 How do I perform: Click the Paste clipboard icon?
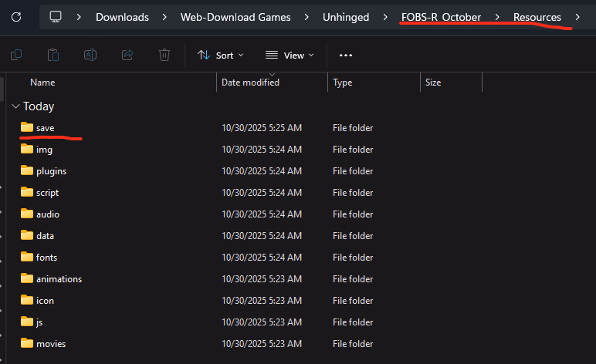click(x=53, y=55)
